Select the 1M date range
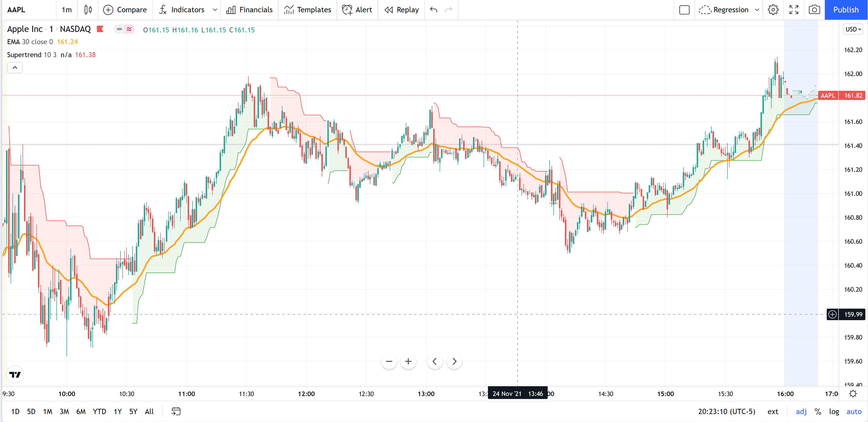Image resolution: width=868 pixels, height=422 pixels. point(48,411)
